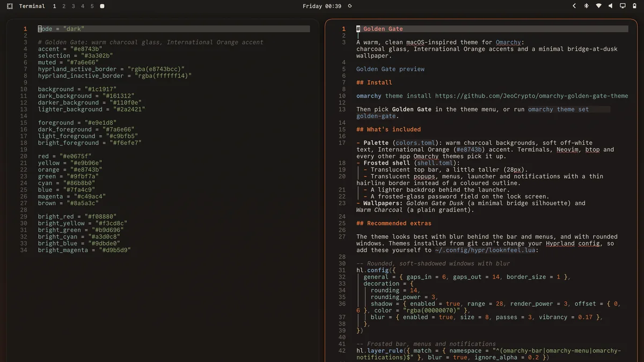Click the battery status icon

tap(634, 6)
